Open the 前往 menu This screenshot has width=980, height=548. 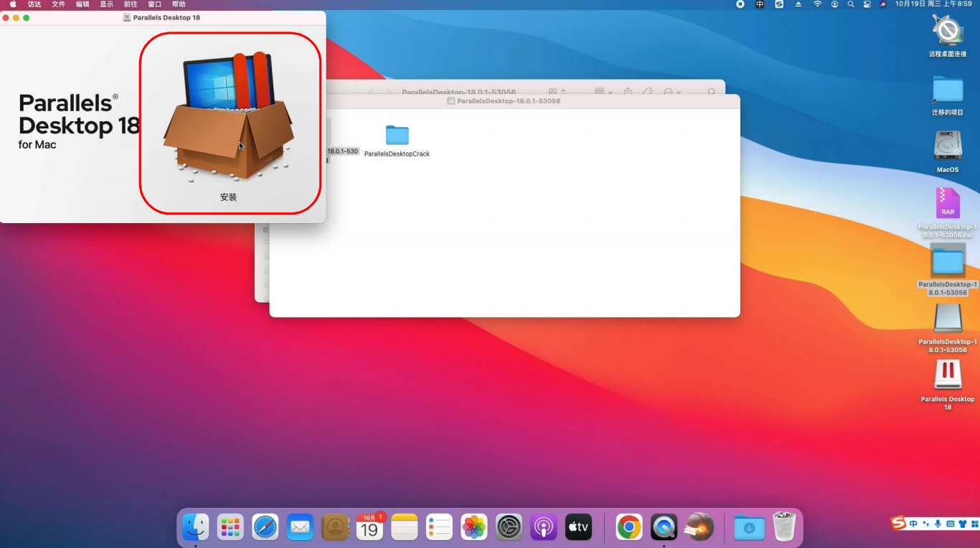(131, 4)
